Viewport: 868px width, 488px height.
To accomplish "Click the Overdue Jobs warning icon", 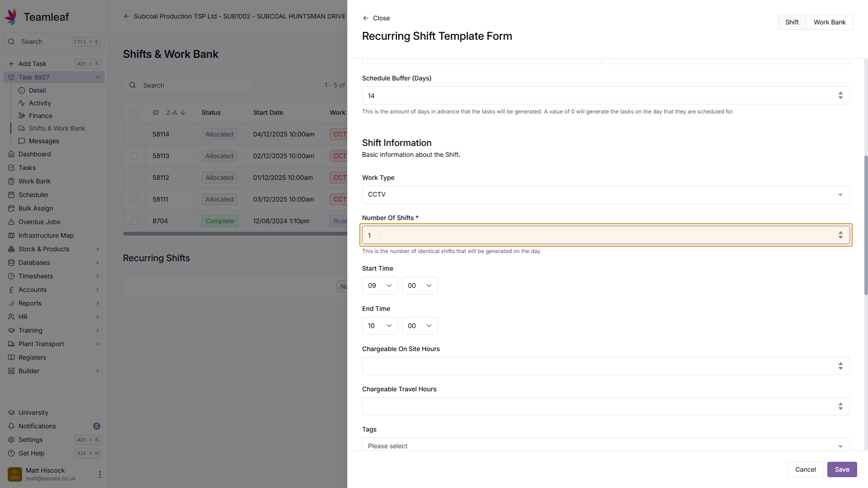I will tap(11, 222).
